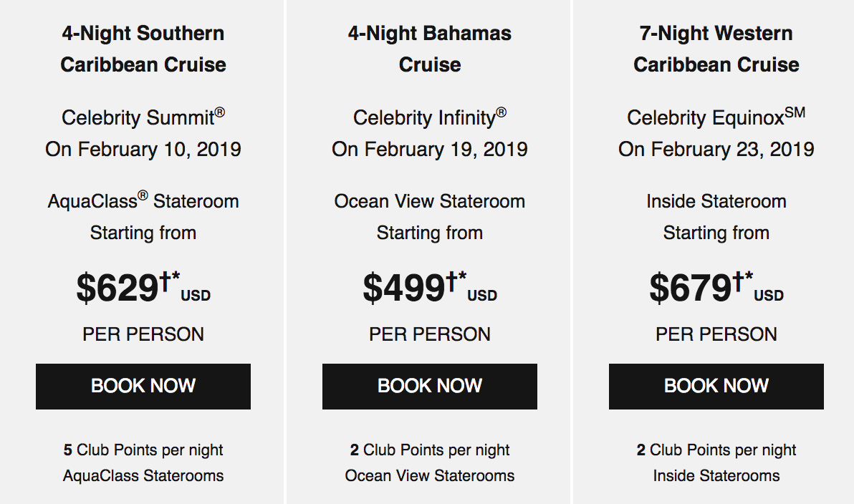Click the February 10, 2019 date
The width and height of the screenshot is (854, 504).
[x=159, y=149]
